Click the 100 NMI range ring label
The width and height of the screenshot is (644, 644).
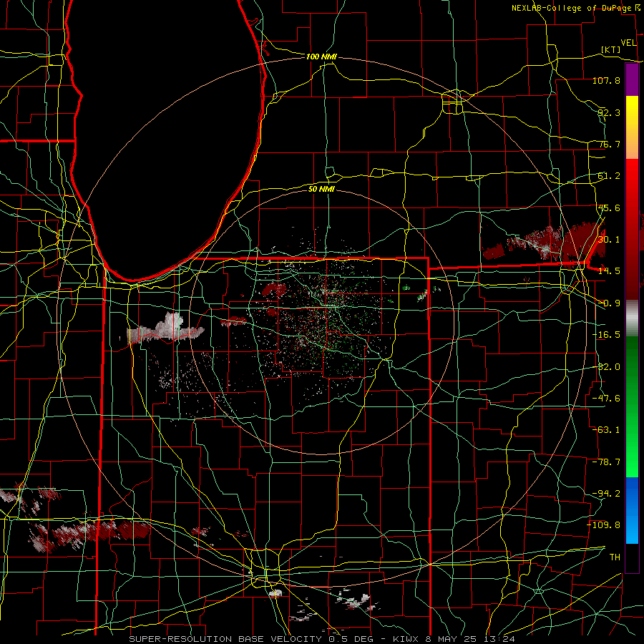pyautogui.click(x=321, y=57)
